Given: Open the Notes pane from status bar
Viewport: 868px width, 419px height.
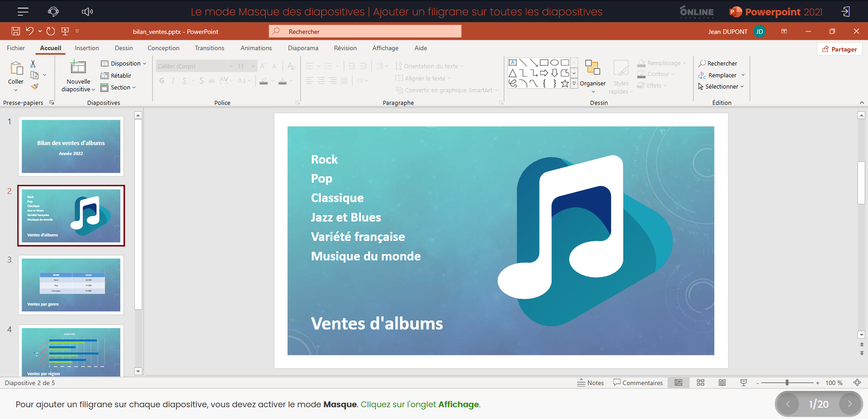Looking at the screenshot, I should click(x=590, y=383).
